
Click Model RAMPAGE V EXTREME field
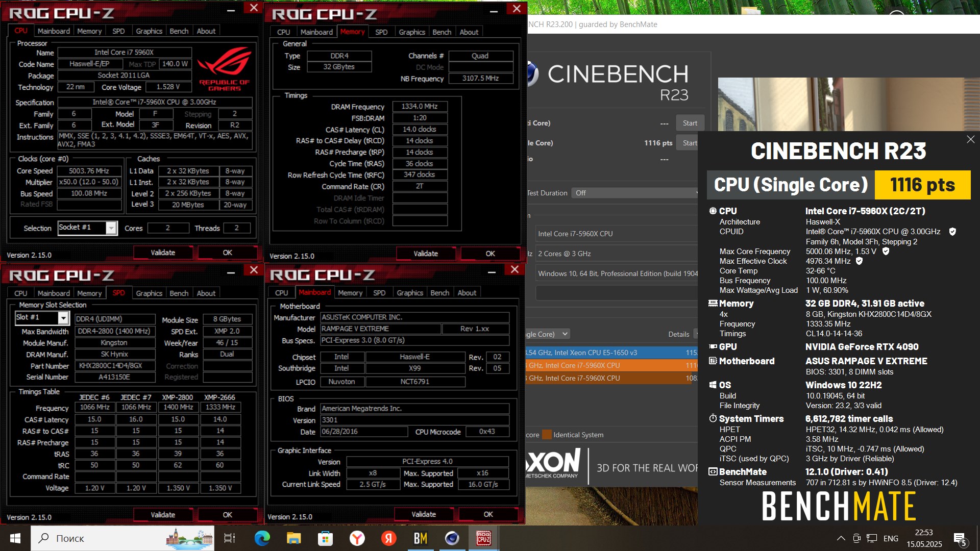click(x=381, y=329)
